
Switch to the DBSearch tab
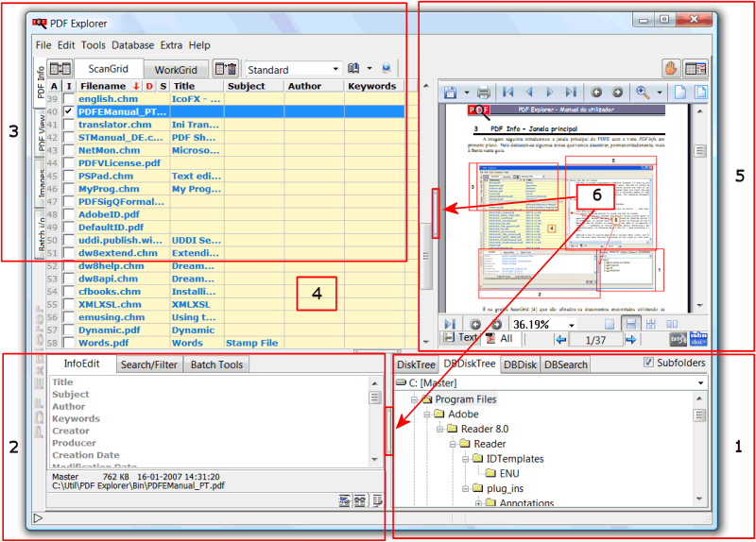pos(565,364)
